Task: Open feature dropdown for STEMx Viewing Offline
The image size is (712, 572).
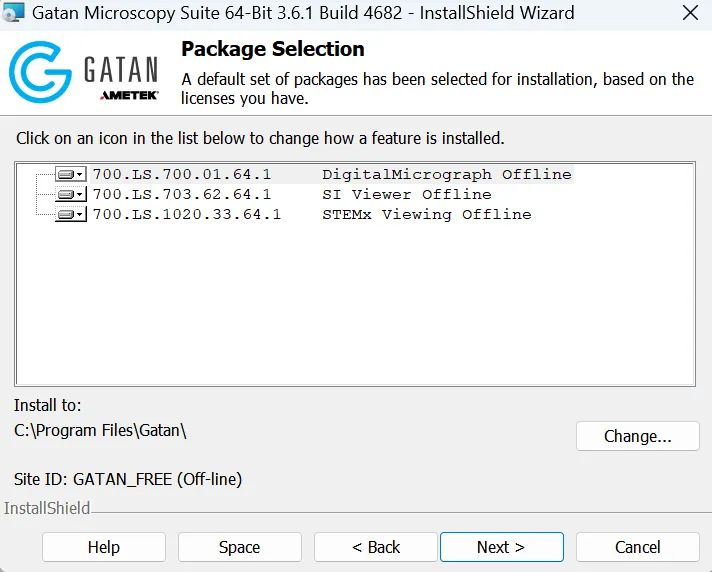Action: pos(71,214)
